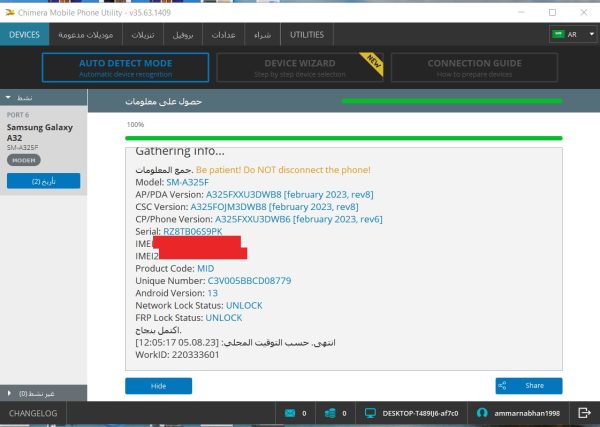
Task: Open the DEVICE WIZARD
Action: (300, 68)
